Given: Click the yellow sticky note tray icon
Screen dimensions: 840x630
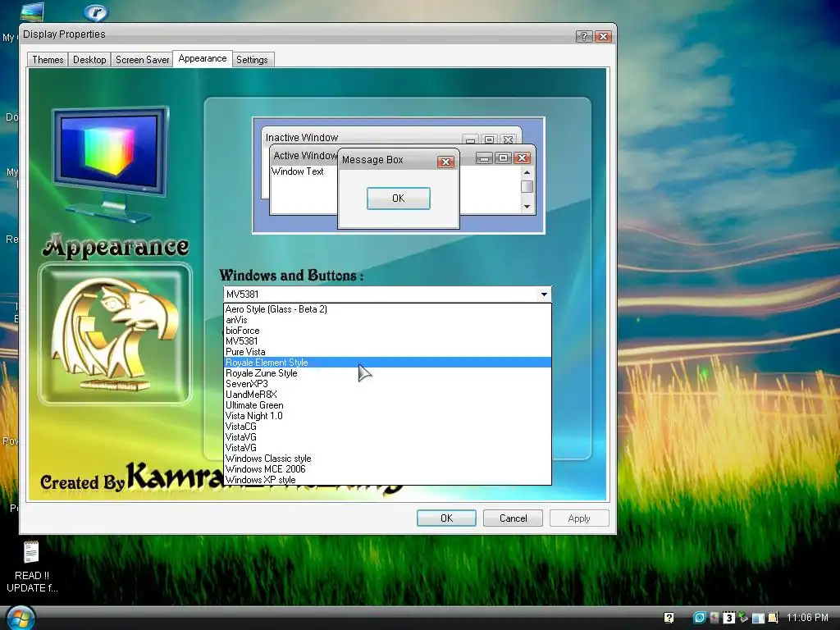Looking at the screenshot, I should coord(773,618).
